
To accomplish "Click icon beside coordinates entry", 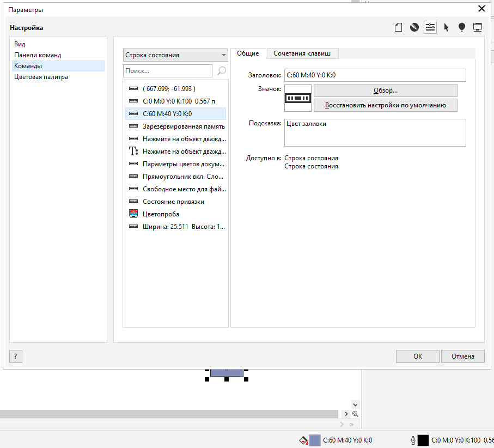I will (x=133, y=89).
